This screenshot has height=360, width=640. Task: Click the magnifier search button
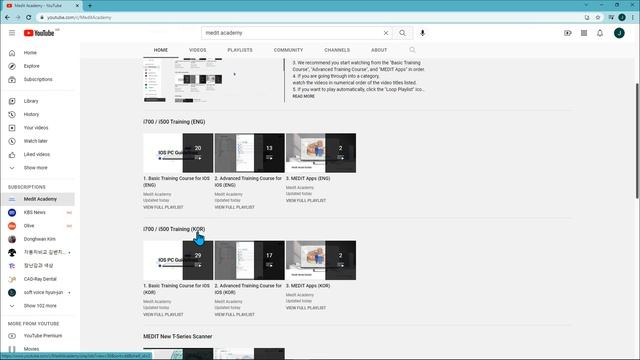(x=402, y=33)
